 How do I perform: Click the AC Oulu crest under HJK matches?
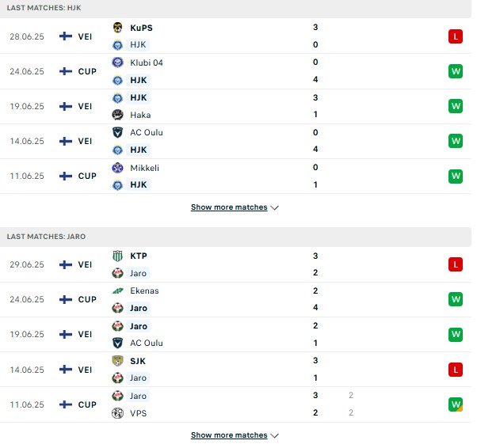117,132
